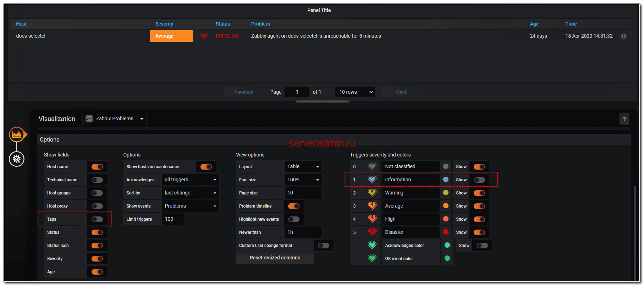
Task: Click the Previous page button
Action: coord(244,92)
